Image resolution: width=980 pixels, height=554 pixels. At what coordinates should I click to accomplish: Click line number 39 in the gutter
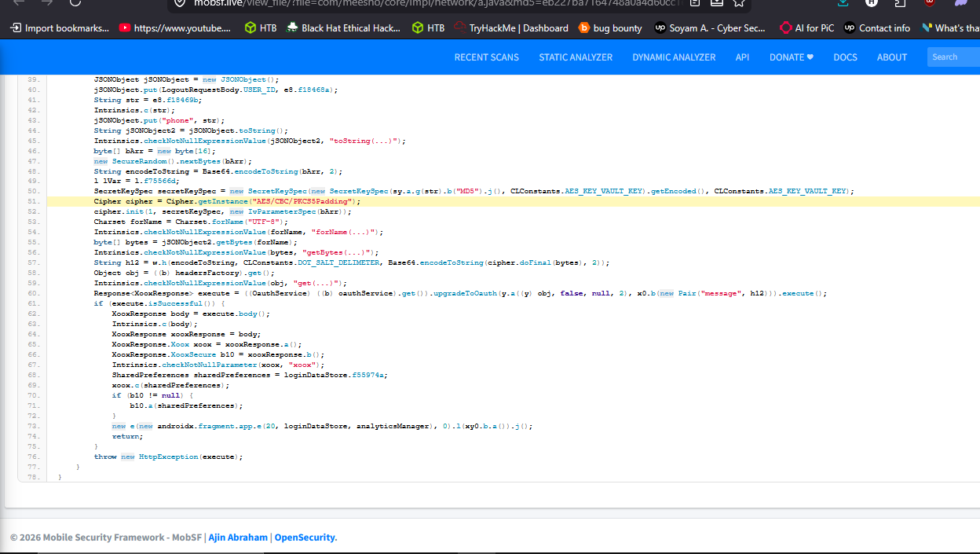click(33, 79)
